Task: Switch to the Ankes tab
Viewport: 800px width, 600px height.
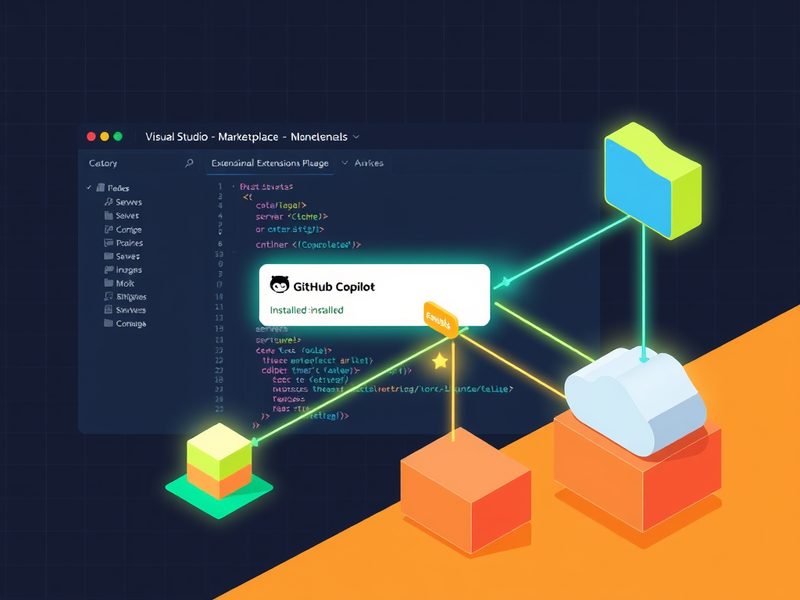Action: (369, 163)
